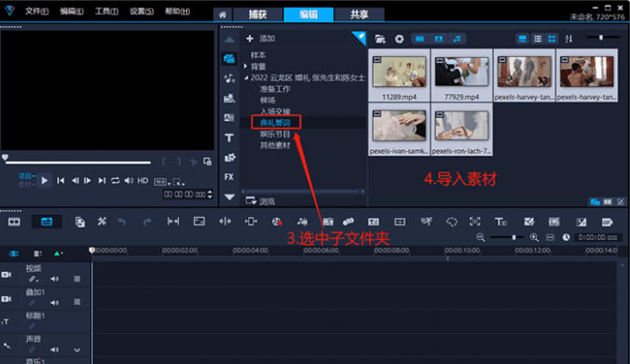Click the disc record icon beside import
The height and width of the screenshot is (364, 630).
399,39
